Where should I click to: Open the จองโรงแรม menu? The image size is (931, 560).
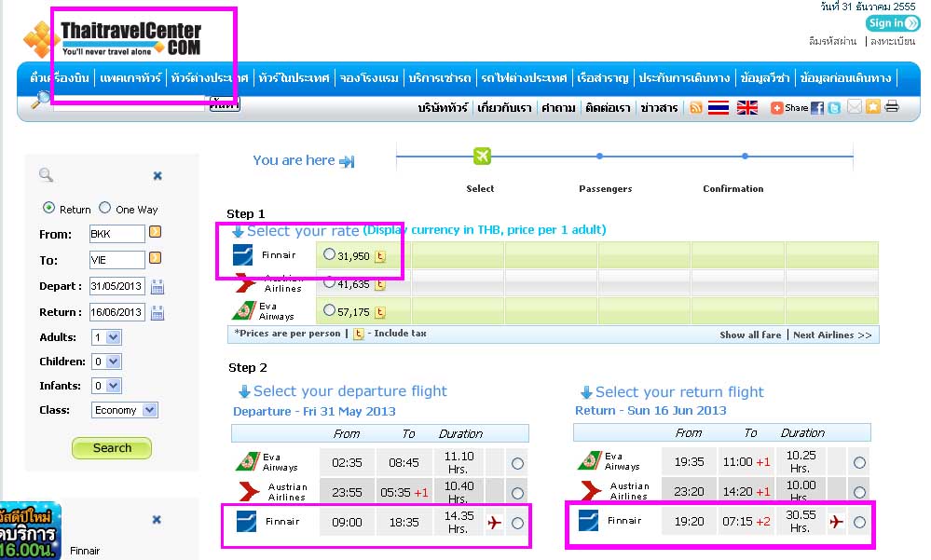pos(369,77)
